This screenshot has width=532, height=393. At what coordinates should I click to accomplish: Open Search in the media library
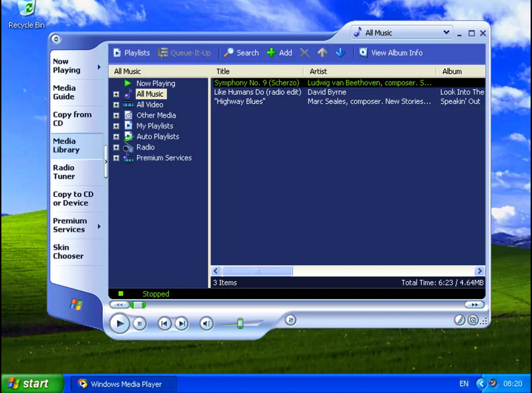click(241, 53)
